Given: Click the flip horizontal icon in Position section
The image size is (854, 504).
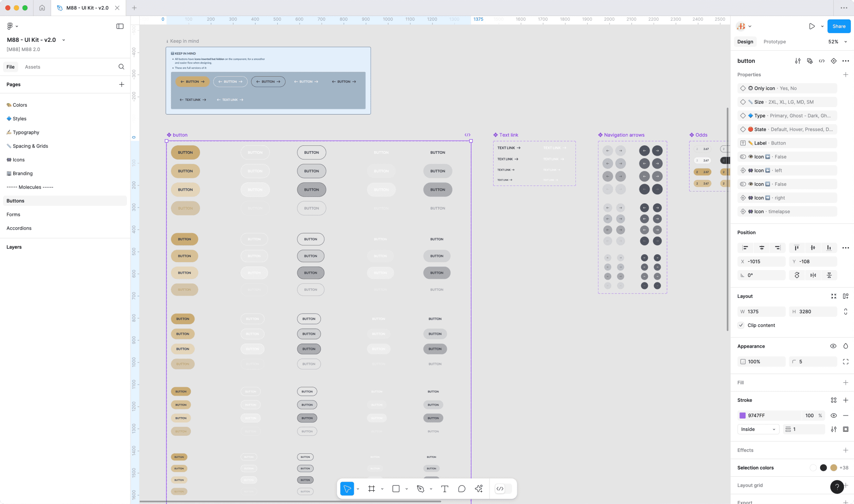Looking at the screenshot, I should click(813, 275).
